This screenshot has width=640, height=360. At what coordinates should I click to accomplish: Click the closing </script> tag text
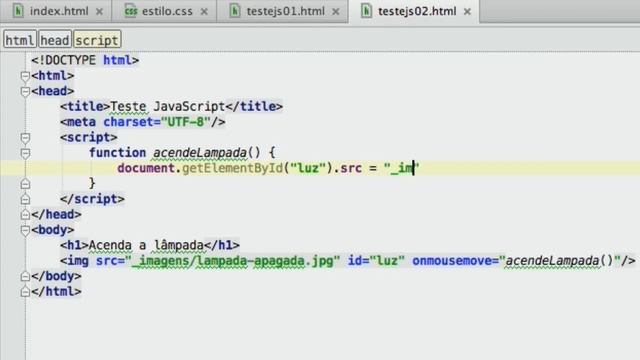pos(92,199)
